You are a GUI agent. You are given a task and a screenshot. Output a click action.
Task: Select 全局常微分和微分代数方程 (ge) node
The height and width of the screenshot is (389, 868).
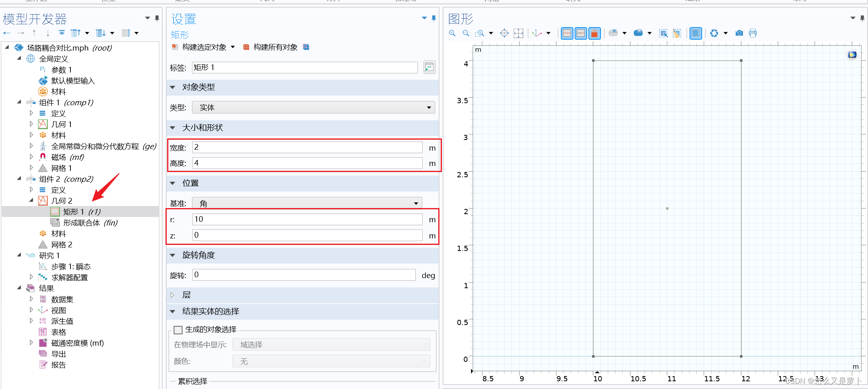(104, 146)
